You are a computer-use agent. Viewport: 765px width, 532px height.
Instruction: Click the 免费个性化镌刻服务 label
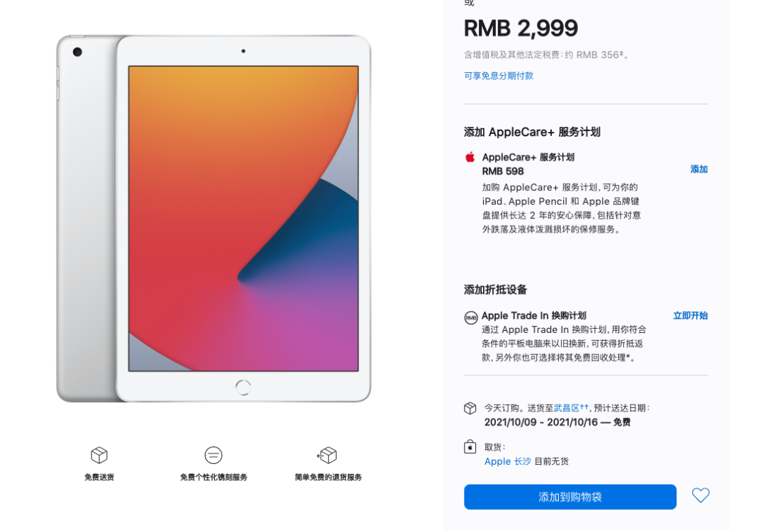click(214, 477)
